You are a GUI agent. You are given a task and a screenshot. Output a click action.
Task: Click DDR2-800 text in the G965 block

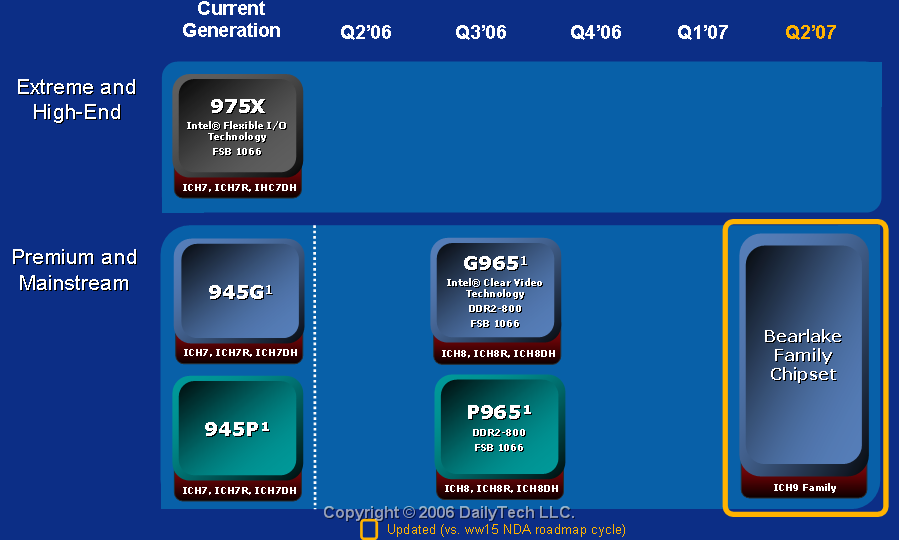pyautogui.click(x=495, y=308)
